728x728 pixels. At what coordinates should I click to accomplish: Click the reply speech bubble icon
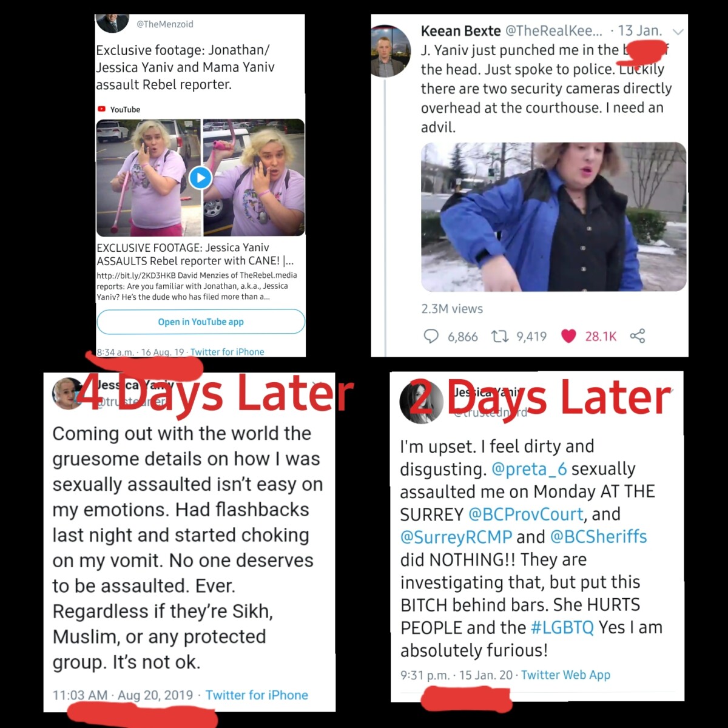coord(431,336)
